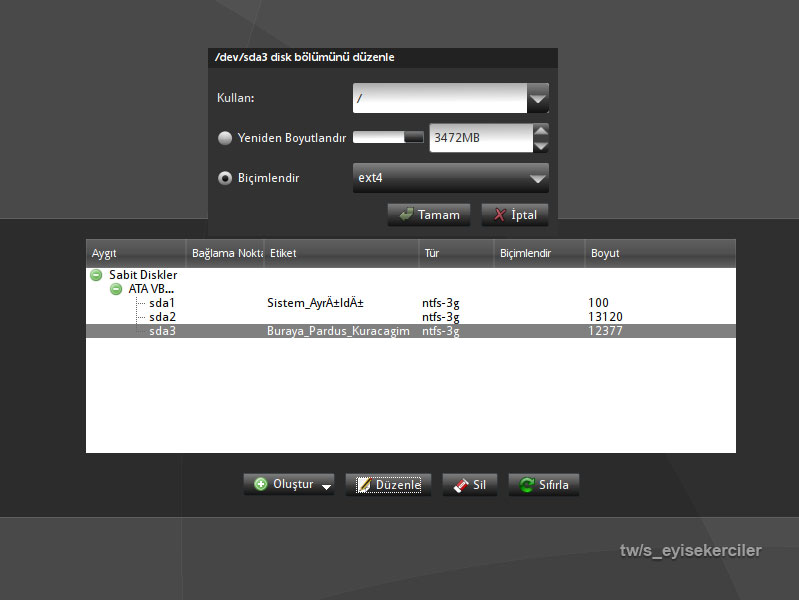Click the size value 13120
This screenshot has width=799, height=600.
tap(605, 317)
